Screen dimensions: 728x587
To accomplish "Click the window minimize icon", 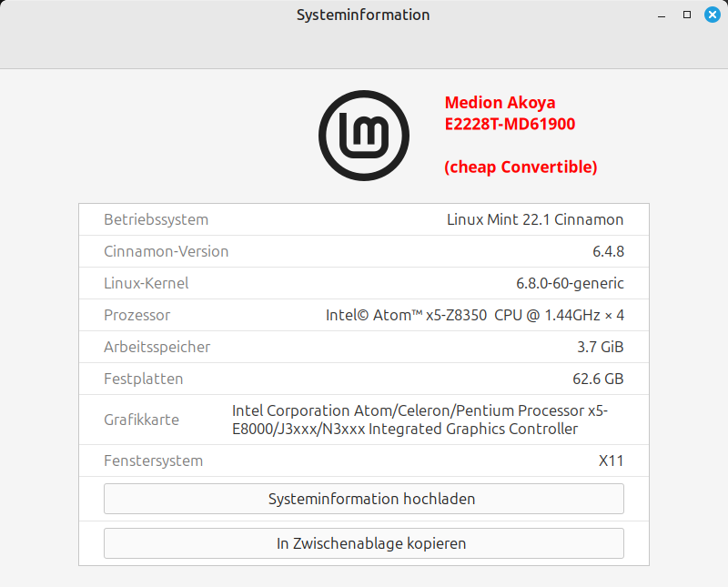I will [662, 15].
